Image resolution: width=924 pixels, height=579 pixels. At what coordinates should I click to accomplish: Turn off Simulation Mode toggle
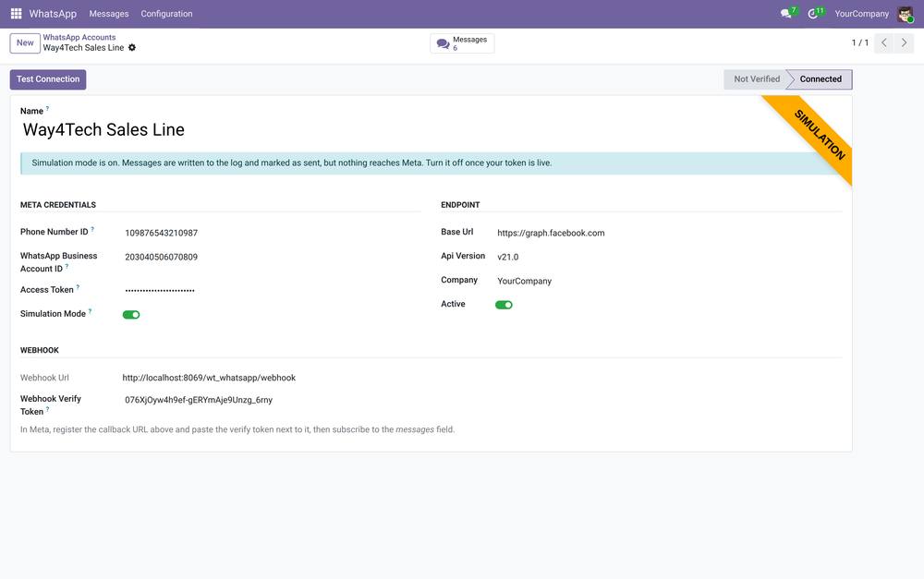click(131, 315)
